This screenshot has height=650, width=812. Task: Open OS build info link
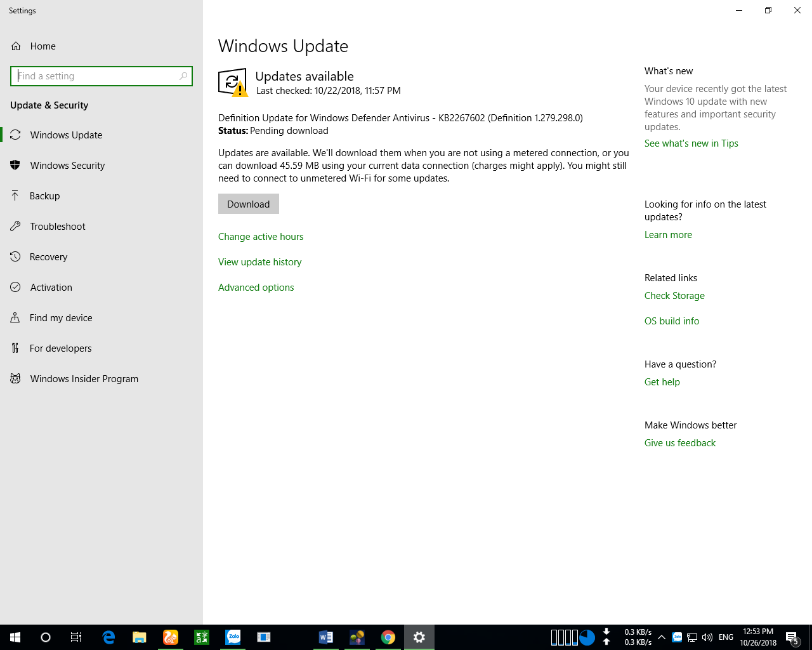[672, 321]
